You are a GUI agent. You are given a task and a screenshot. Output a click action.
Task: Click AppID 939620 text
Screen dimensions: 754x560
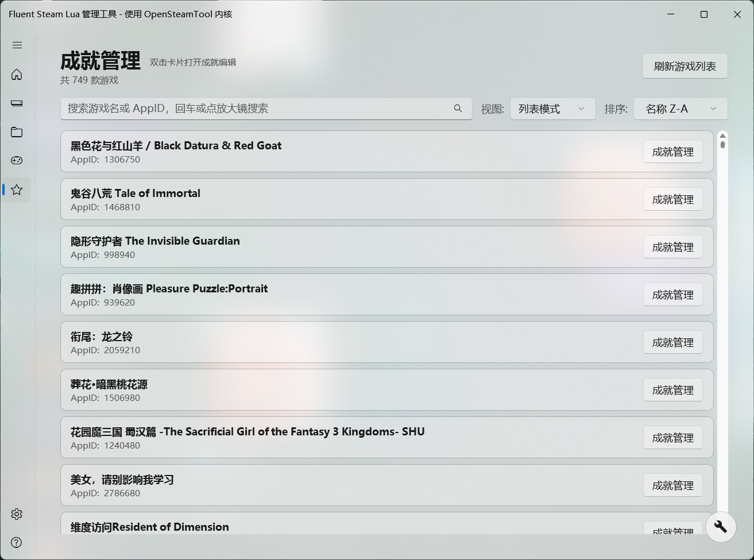coord(103,302)
